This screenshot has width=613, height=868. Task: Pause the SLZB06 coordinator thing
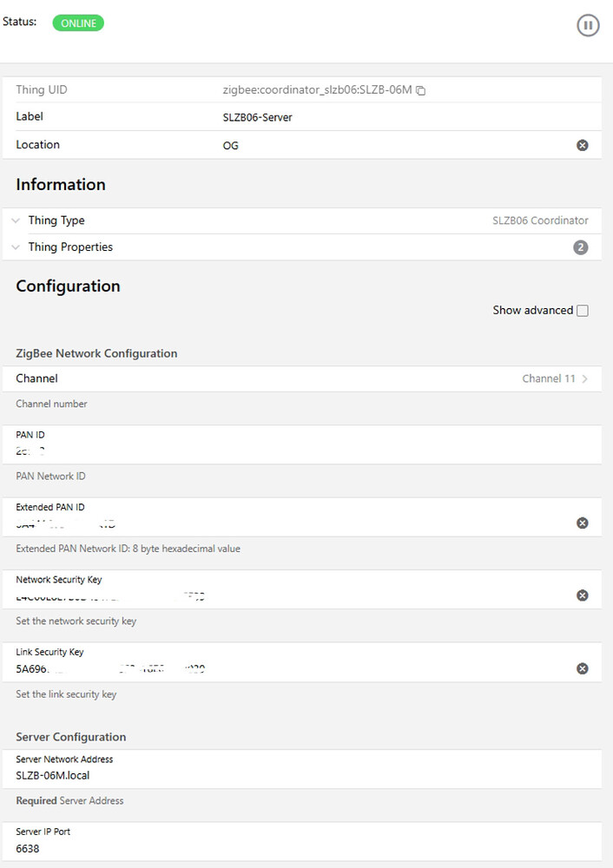588,25
